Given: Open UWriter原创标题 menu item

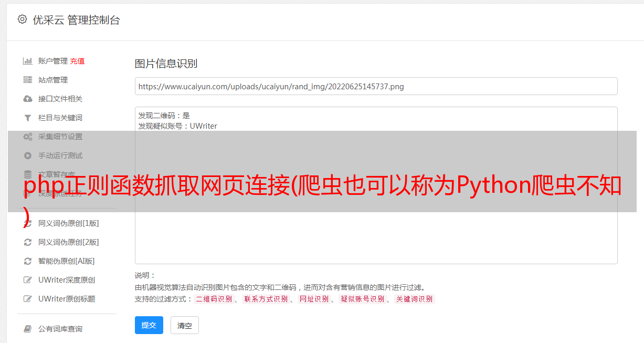Looking at the screenshot, I should click(67, 299).
